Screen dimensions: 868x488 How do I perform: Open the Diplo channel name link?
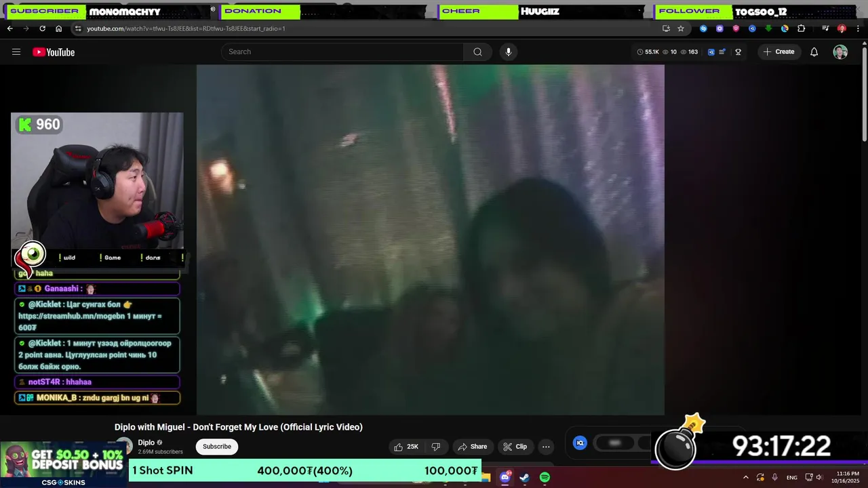tap(146, 443)
